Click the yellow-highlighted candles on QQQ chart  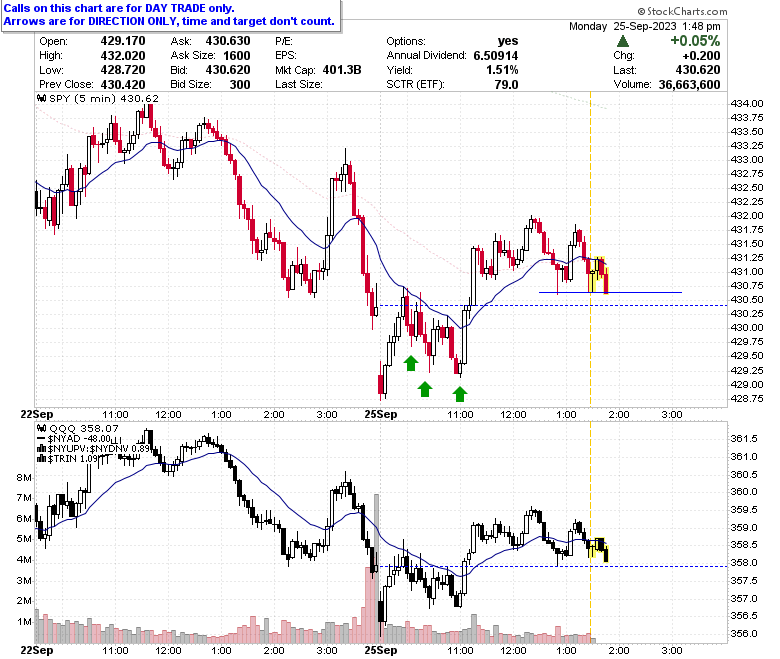coord(597,549)
